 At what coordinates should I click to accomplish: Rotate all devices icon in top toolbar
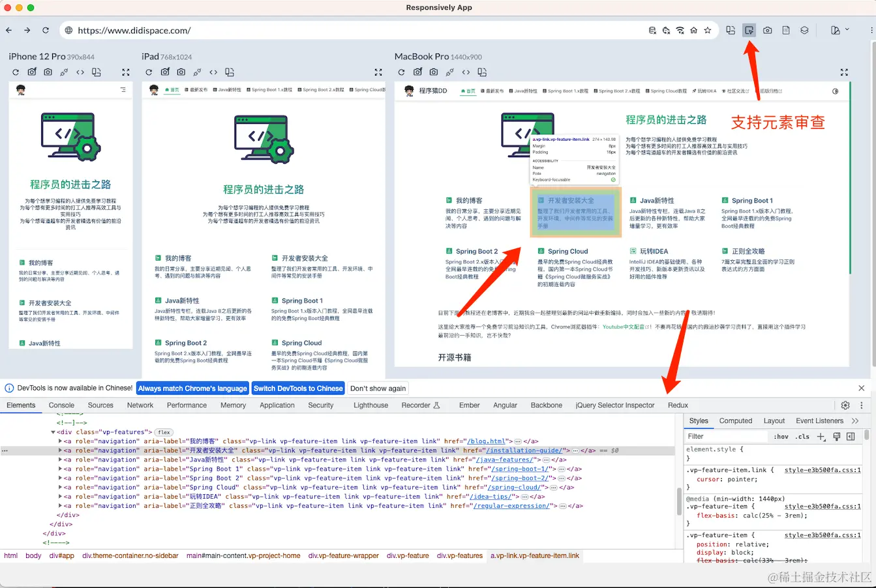(x=731, y=30)
